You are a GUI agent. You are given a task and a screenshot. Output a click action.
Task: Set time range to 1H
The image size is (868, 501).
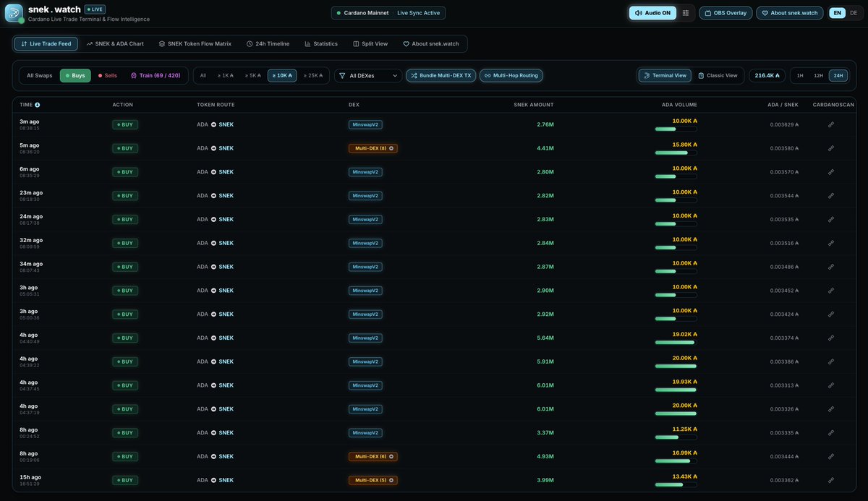pos(800,75)
